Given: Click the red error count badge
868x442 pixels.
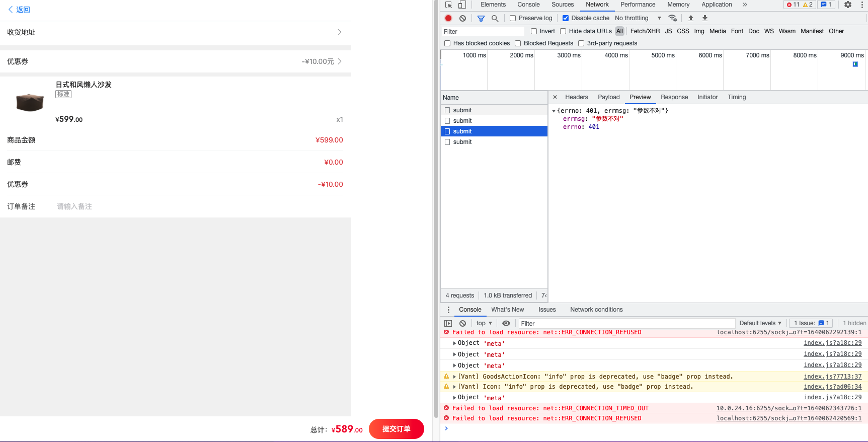Looking at the screenshot, I should point(794,5).
